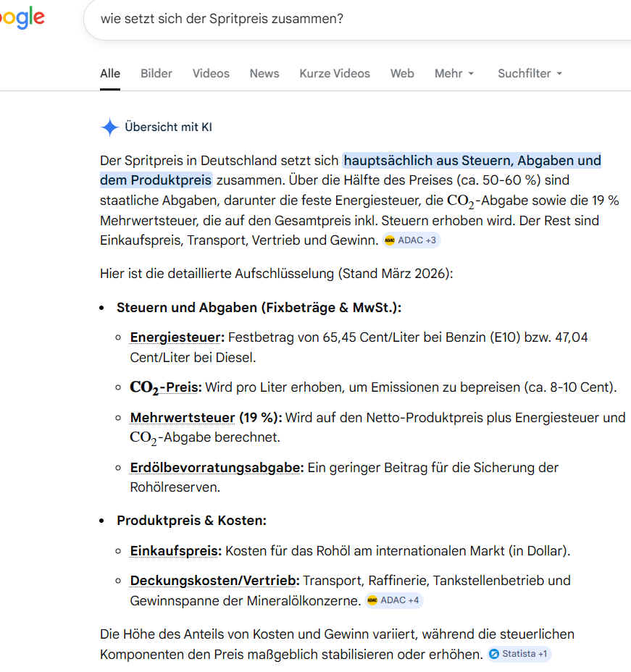Open the Suchfilter dropdown
The image size is (631, 672).
pos(530,73)
